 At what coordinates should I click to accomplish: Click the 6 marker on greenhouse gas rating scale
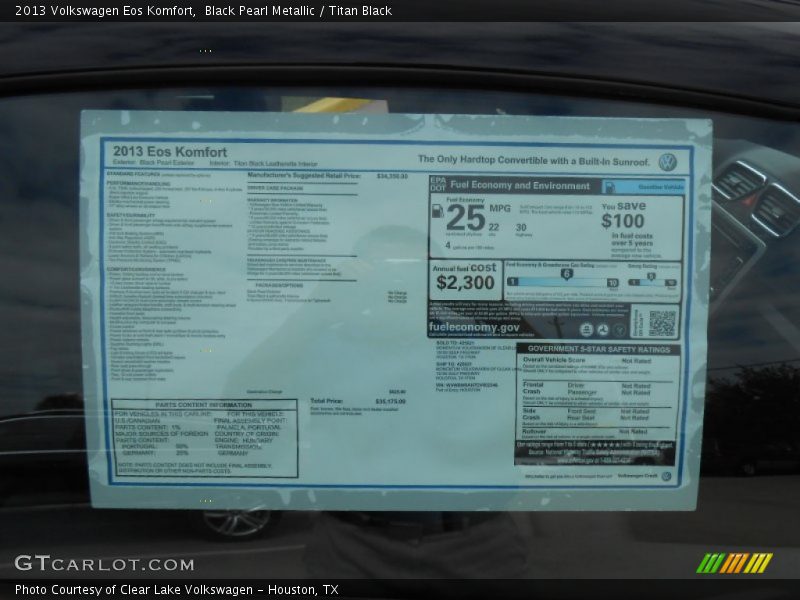566,272
